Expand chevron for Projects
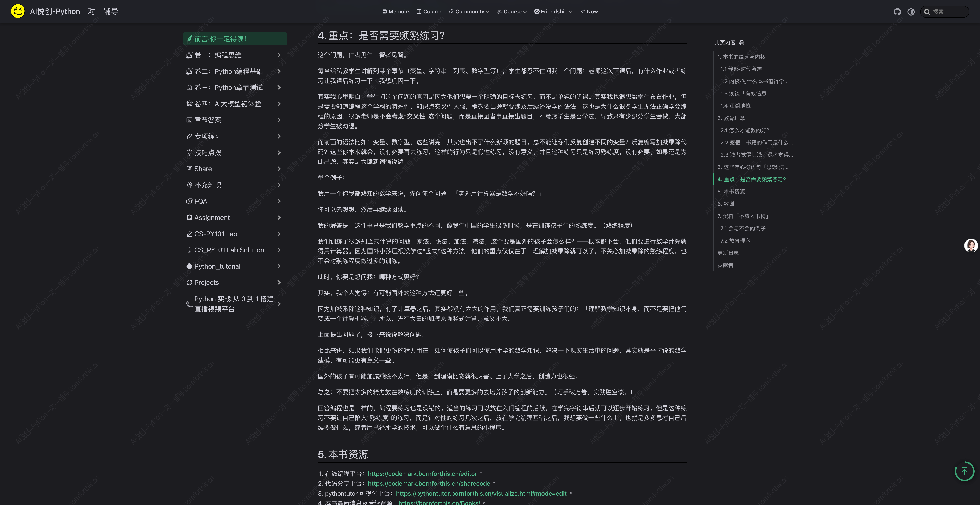The image size is (980, 505). coord(279,283)
